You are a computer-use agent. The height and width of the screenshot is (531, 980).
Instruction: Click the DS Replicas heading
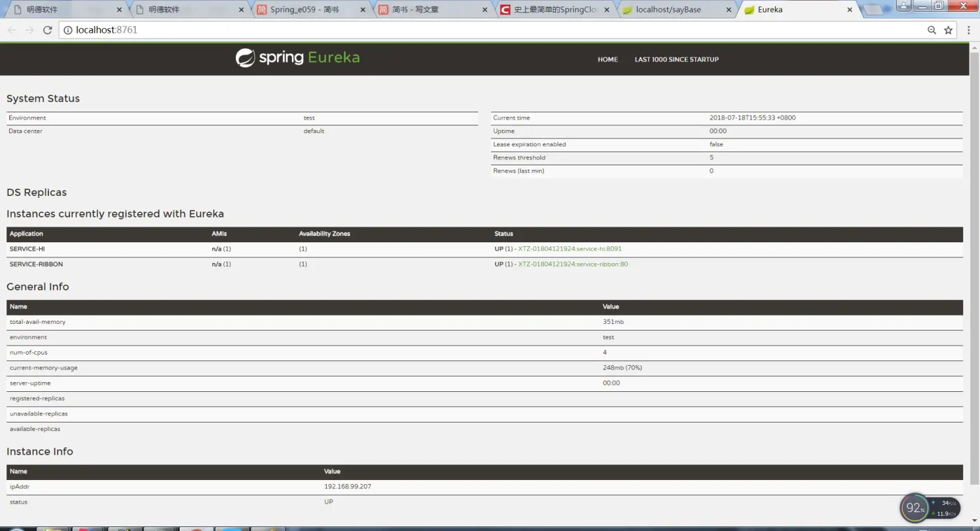37,193
